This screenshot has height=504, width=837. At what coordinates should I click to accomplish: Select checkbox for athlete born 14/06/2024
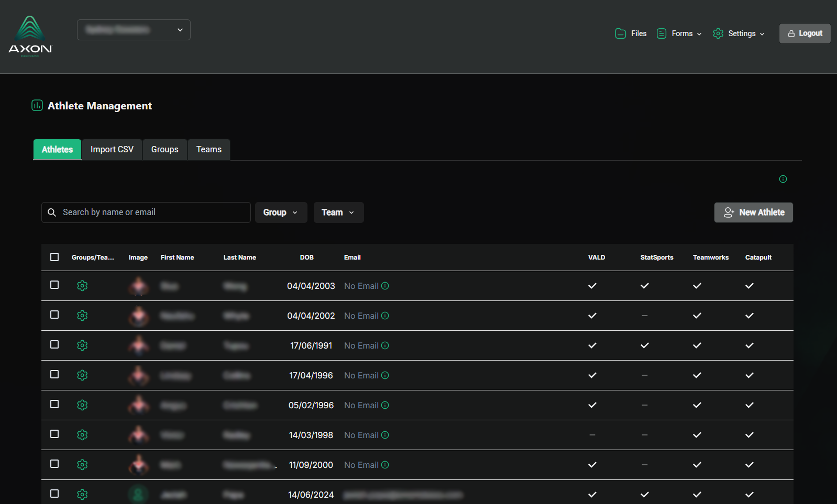pos(54,494)
